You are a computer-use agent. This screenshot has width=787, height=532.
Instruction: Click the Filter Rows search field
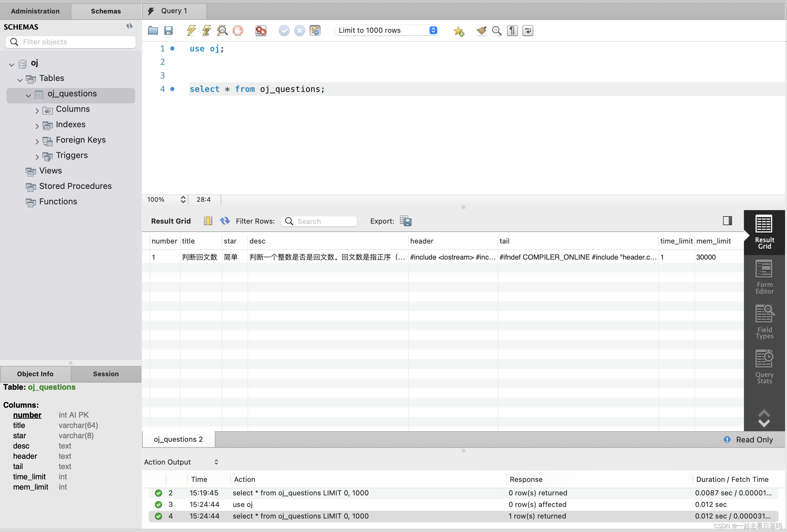pyautogui.click(x=319, y=221)
